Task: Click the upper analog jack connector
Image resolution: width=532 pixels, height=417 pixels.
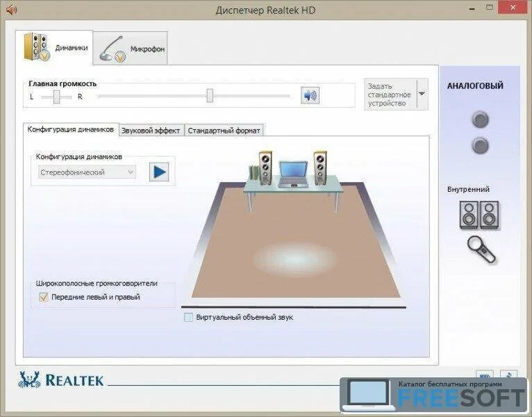Action: 480,119
